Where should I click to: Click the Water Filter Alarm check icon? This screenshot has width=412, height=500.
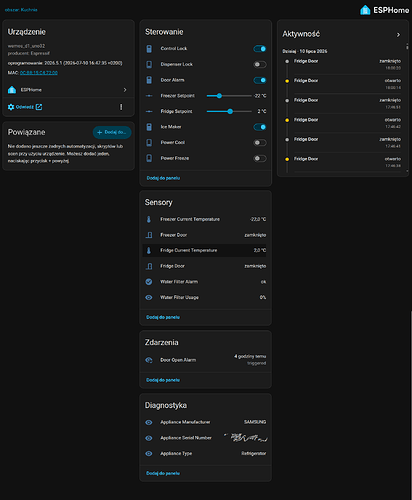coord(149,282)
